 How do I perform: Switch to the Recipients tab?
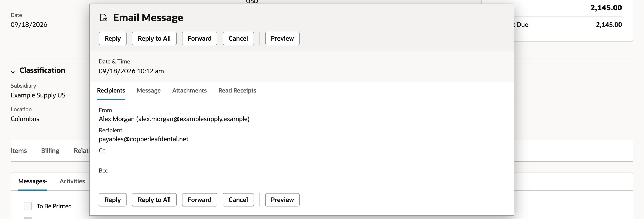[111, 91]
